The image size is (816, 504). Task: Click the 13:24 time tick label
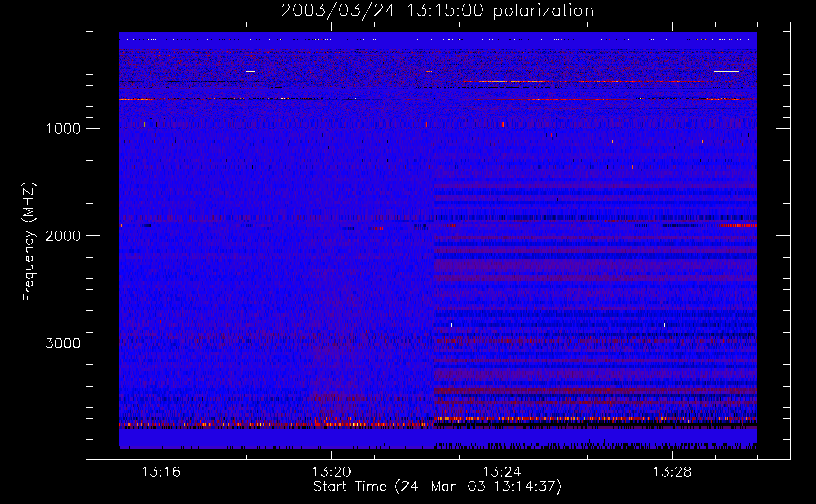point(502,472)
